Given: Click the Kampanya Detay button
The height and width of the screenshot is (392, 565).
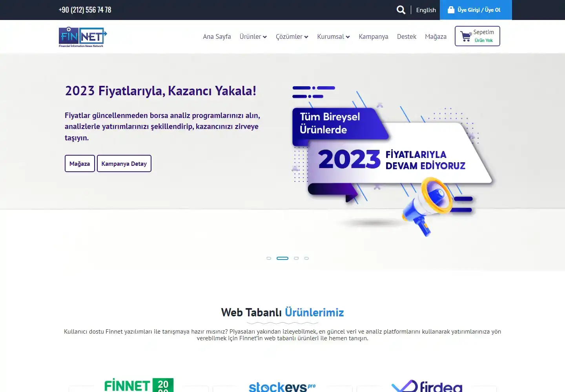Looking at the screenshot, I should [x=124, y=163].
